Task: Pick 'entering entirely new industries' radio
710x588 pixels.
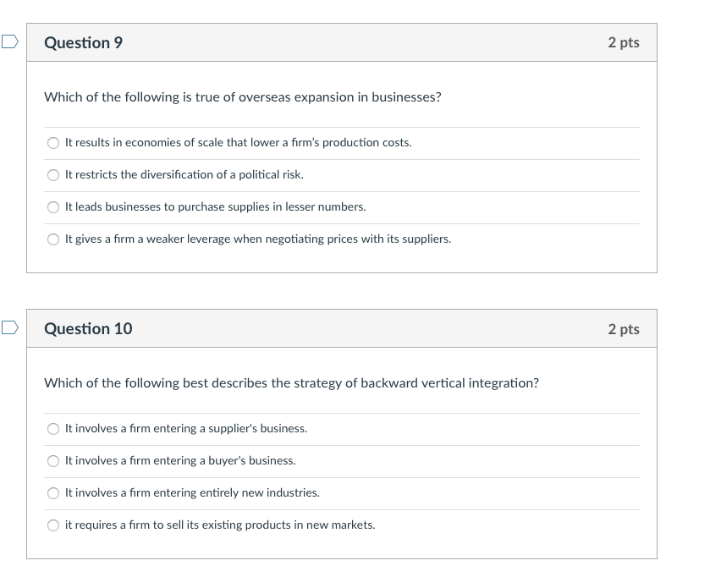Action: coord(53,493)
